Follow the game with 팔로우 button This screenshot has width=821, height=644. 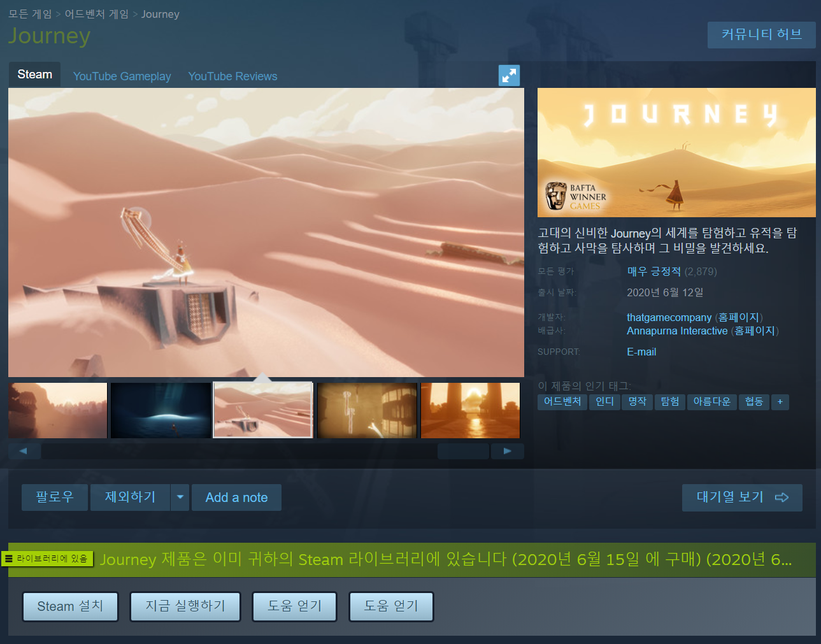(55, 497)
